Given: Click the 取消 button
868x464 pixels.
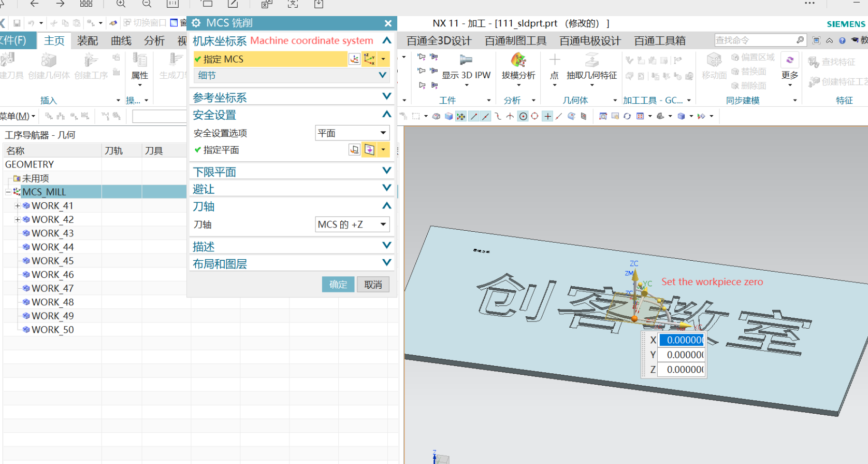Looking at the screenshot, I should point(373,284).
